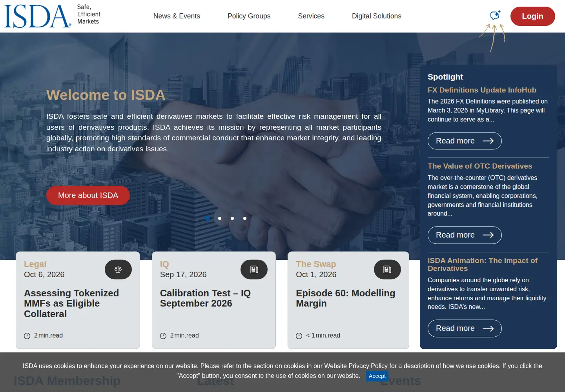This screenshot has height=392, width=565.
Task: Click More about ISDA button
Action: [x=88, y=195]
